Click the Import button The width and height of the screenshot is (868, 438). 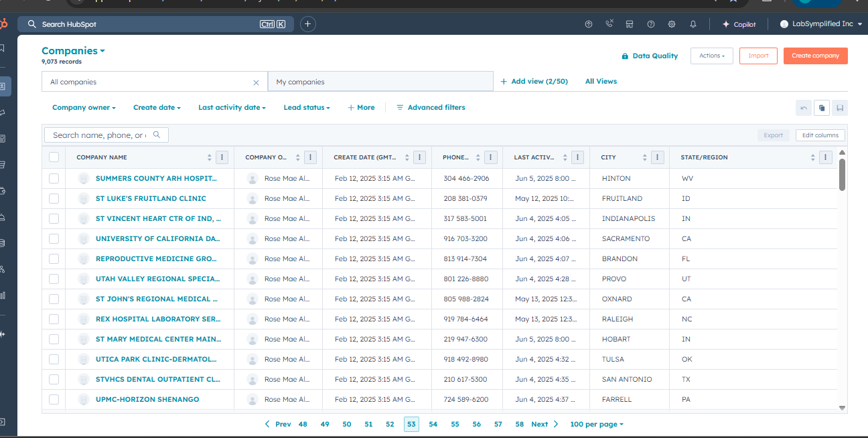[x=758, y=56]
